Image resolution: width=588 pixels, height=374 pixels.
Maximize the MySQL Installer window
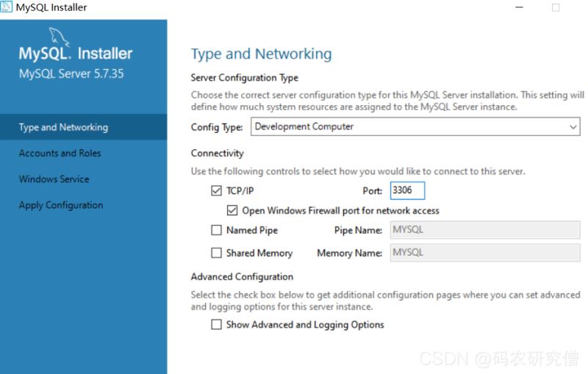(x=556, y=7)
